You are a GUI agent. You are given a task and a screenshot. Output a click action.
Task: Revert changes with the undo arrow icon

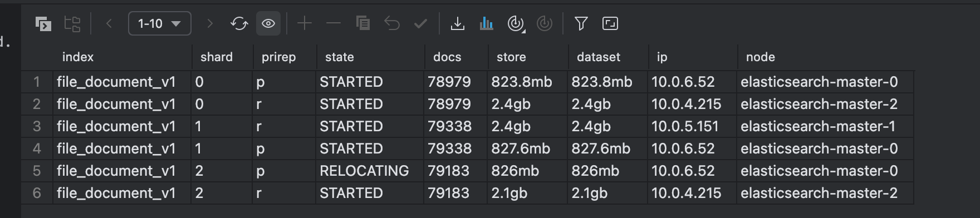point(392,23)
